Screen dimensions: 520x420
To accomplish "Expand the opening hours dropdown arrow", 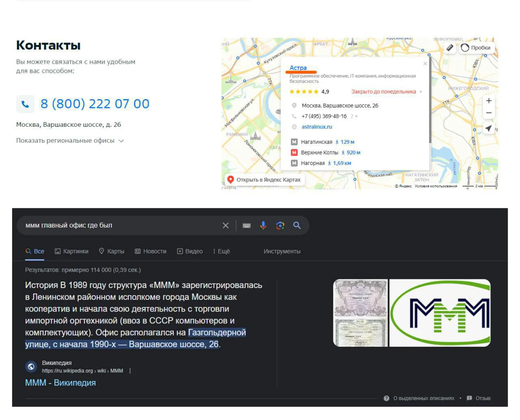I will point(421,92).
